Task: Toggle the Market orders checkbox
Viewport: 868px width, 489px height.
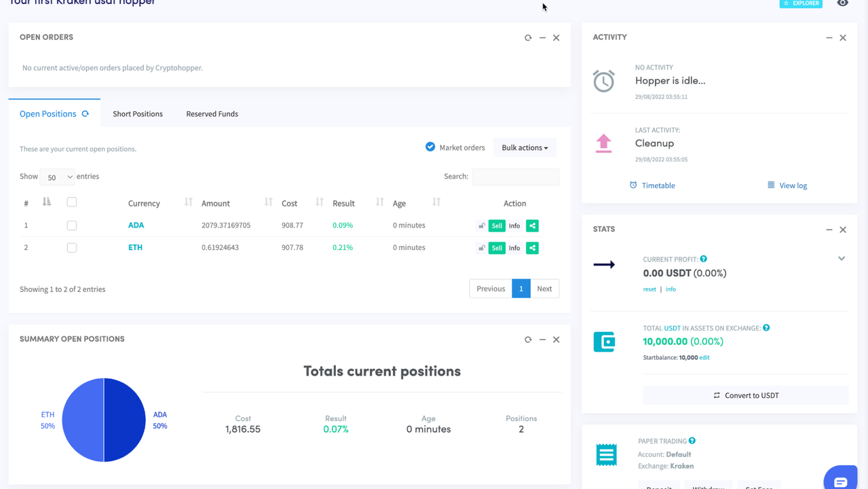Action: coord(430,147)
